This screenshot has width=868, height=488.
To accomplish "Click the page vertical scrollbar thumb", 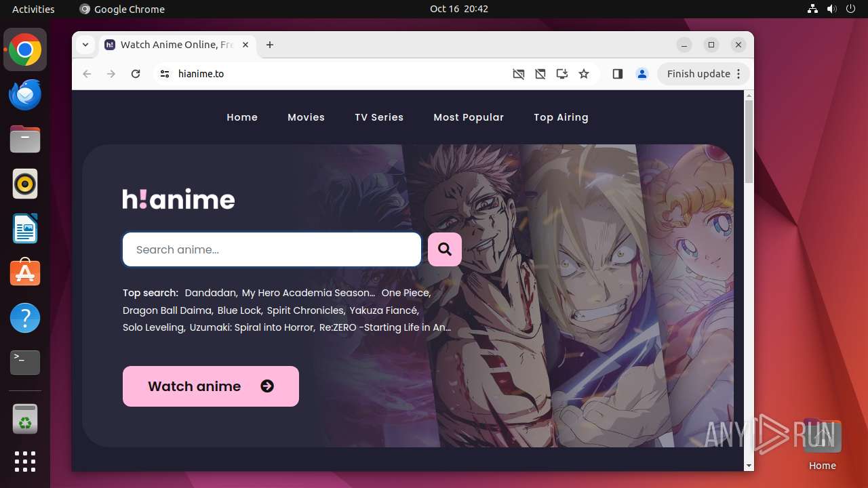I will (x=749, y=141).
